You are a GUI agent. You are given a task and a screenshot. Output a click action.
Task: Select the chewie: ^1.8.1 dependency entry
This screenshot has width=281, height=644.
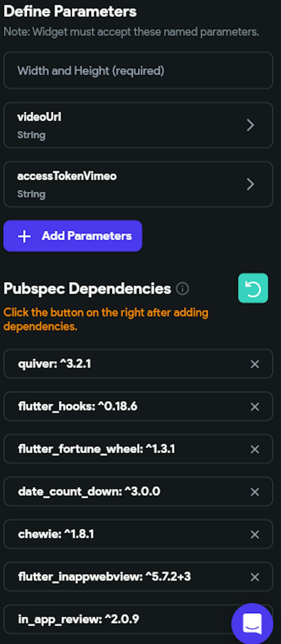[x=56, y=534]
